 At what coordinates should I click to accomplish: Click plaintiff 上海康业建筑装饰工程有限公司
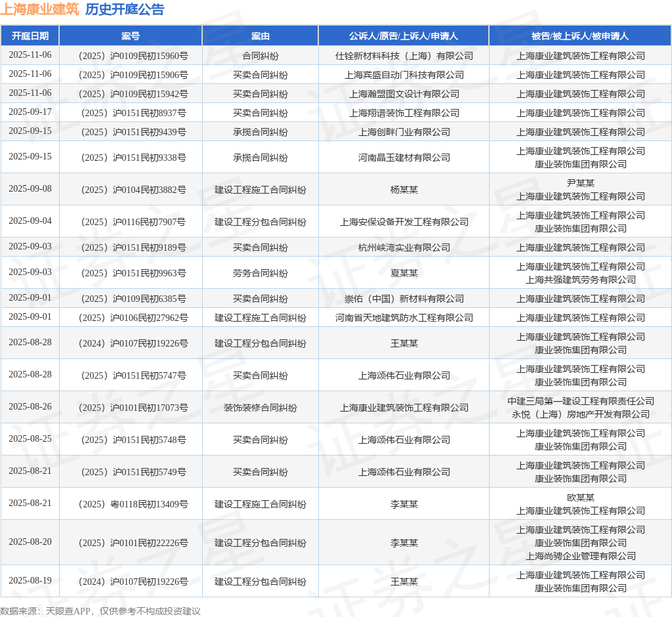click(404, 408)
